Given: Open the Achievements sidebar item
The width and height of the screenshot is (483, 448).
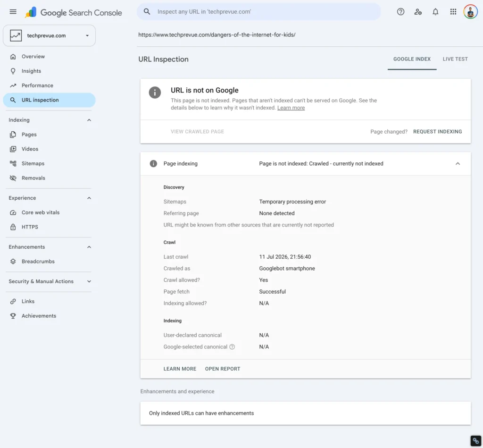Looking at the screenshot, I should (39, 316).
